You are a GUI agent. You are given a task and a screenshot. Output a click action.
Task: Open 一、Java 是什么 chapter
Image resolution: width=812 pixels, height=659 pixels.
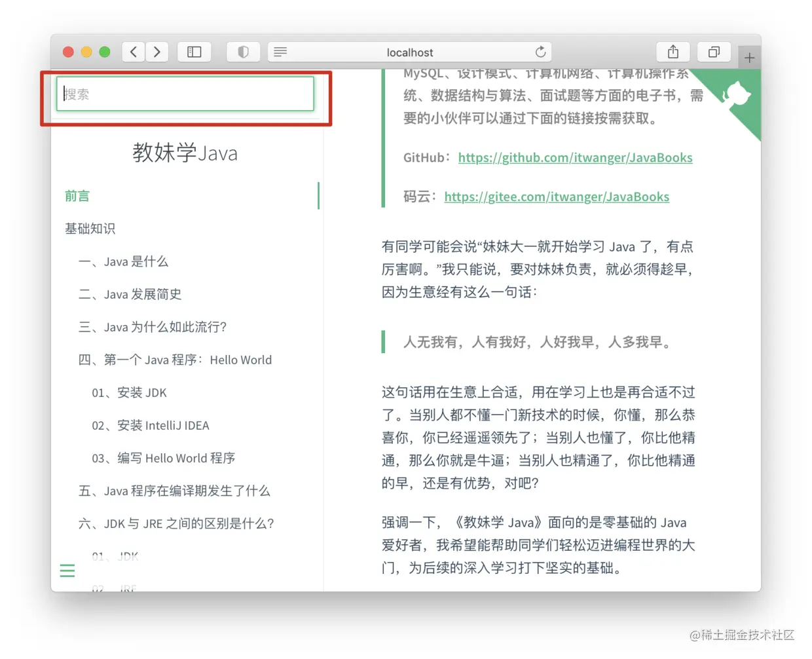(123, 261)
